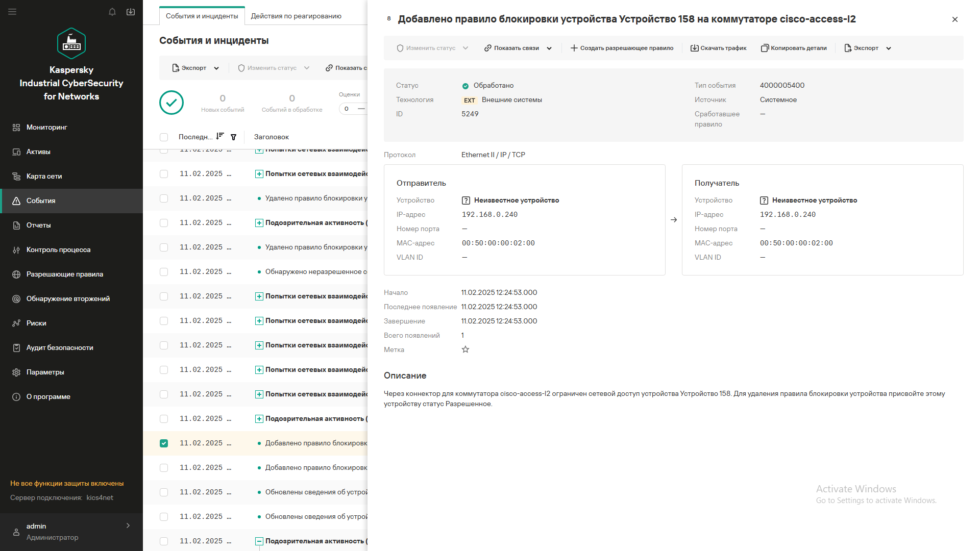This screenshot has width=980, height=551.
Task: Click the sender-to-recipient arrow icon
Action: point(674,220)
